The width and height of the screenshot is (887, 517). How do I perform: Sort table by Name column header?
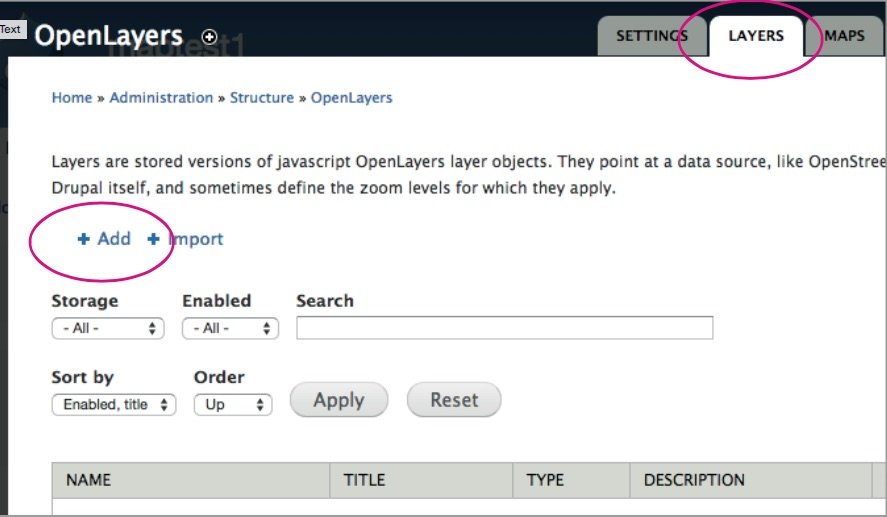(88, 480)
